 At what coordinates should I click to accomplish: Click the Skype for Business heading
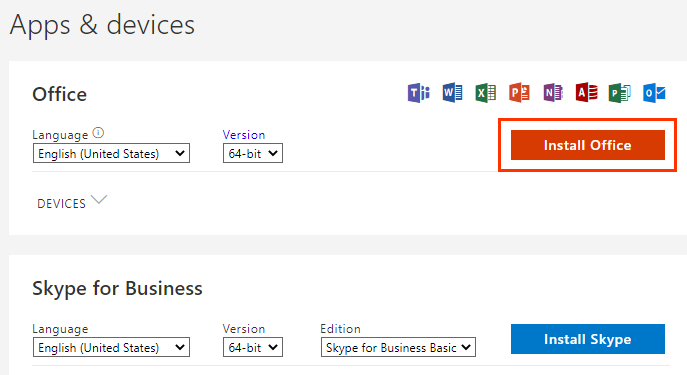pyautogui.click(x=117, y=289)
